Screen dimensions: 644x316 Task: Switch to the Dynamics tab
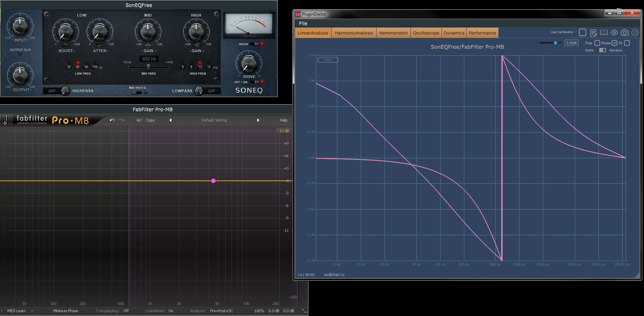(x=454, y=33)
